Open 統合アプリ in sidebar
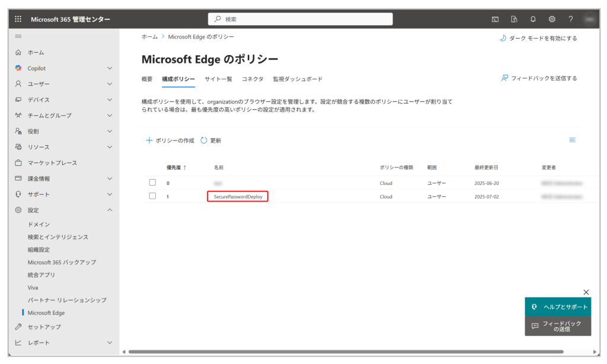 41,275
